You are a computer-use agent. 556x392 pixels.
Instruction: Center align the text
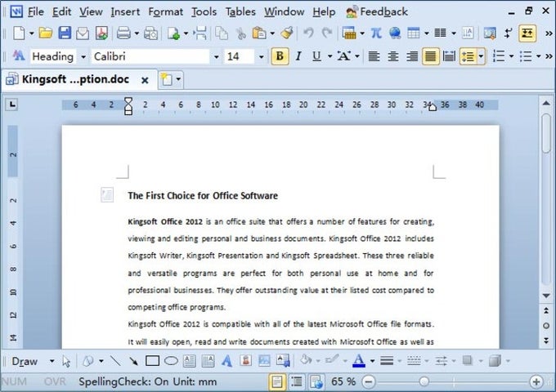pos(393,56)
